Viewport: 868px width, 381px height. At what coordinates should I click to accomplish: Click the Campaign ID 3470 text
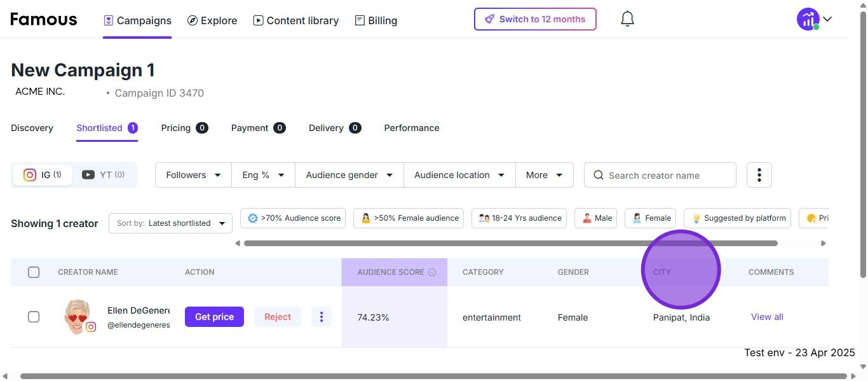[x=159, y=93]
